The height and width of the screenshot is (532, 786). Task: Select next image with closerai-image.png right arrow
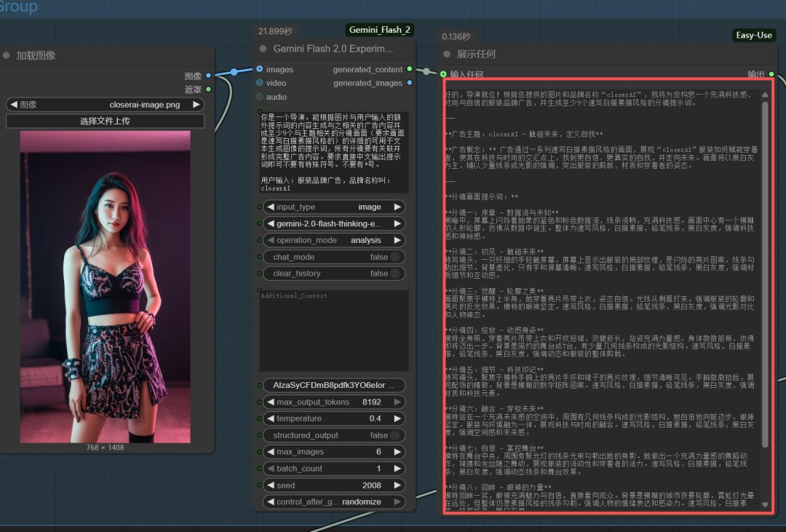coord(196,105)
